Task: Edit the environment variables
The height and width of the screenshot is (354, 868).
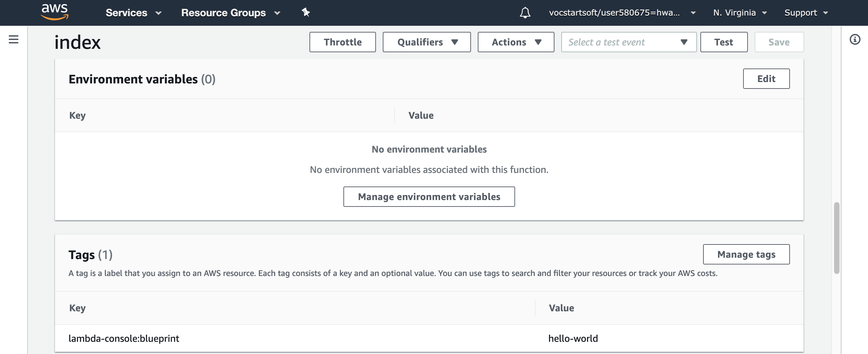Action: pos(766,79)
